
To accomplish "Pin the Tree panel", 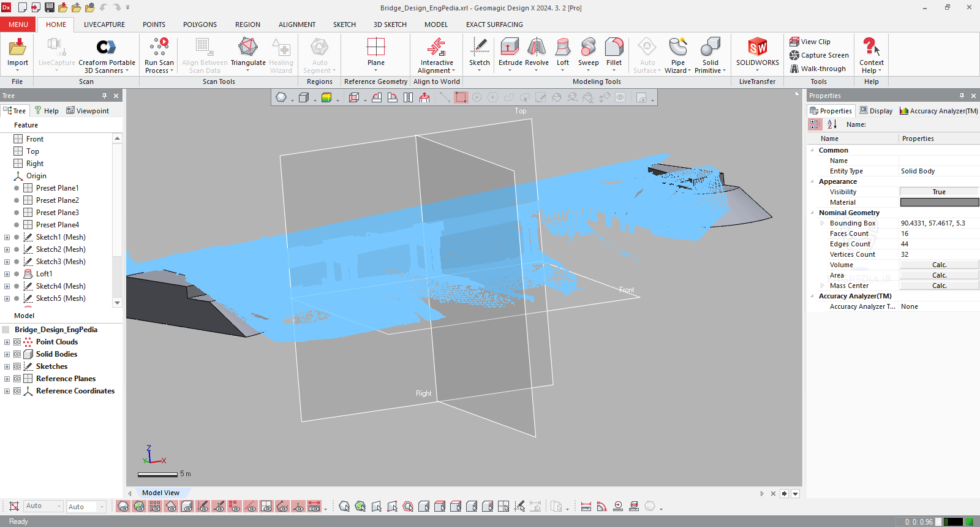I will coord(105,96).
